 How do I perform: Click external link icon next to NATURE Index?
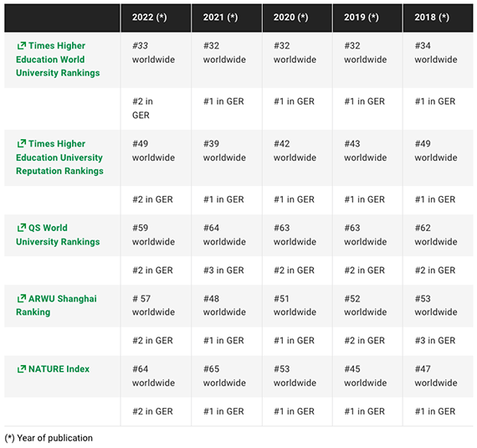click(x=21, y=369)
